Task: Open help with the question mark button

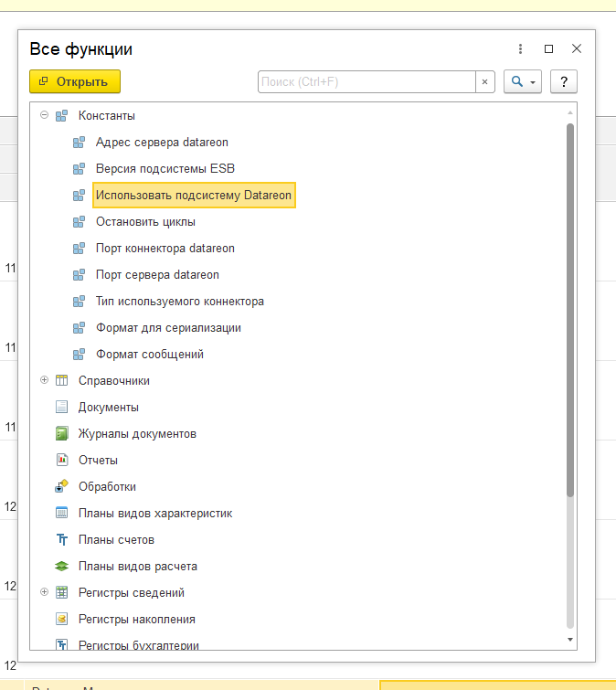Action: (x=564, y=81)
